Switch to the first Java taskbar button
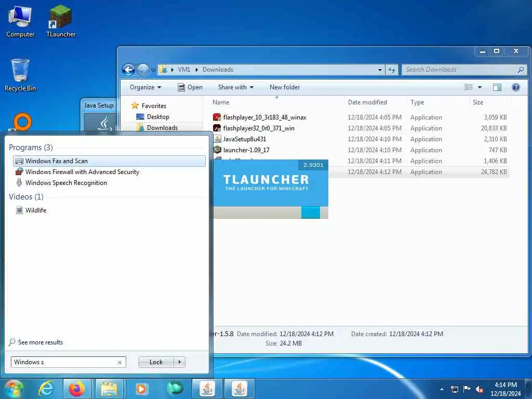Image resolution: width=532 pixels, height=399 pixels. 207,389
